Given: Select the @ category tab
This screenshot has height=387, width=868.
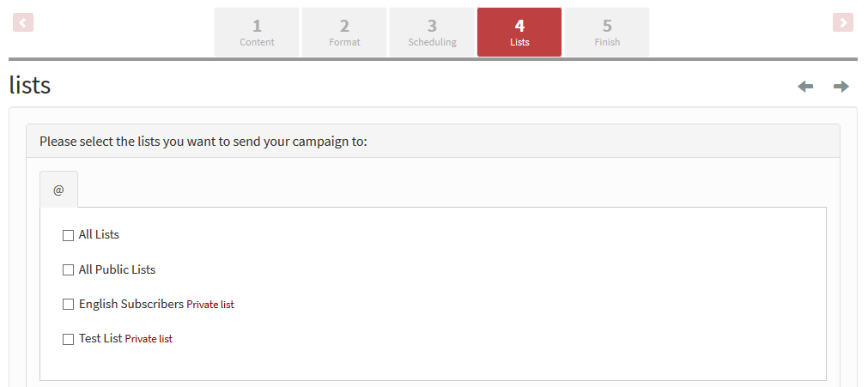Looking at the screenshot, I should (x=58, y=190).
